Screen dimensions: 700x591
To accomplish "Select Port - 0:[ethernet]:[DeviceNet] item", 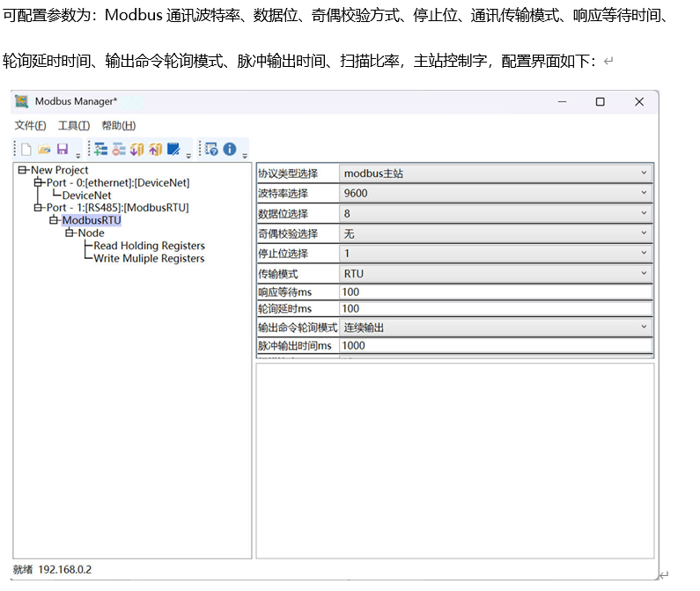I will point(118,182).
